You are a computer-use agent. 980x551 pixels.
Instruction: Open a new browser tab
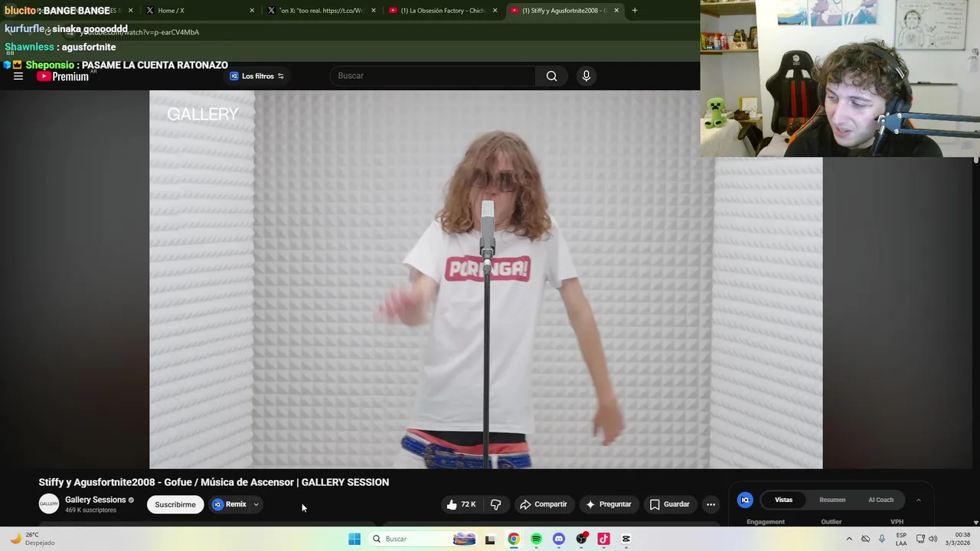click(635, 11)
